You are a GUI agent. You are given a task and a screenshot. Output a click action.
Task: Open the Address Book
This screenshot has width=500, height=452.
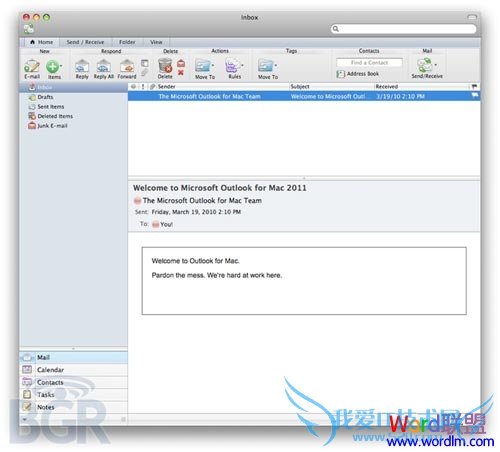coord(358,74)
